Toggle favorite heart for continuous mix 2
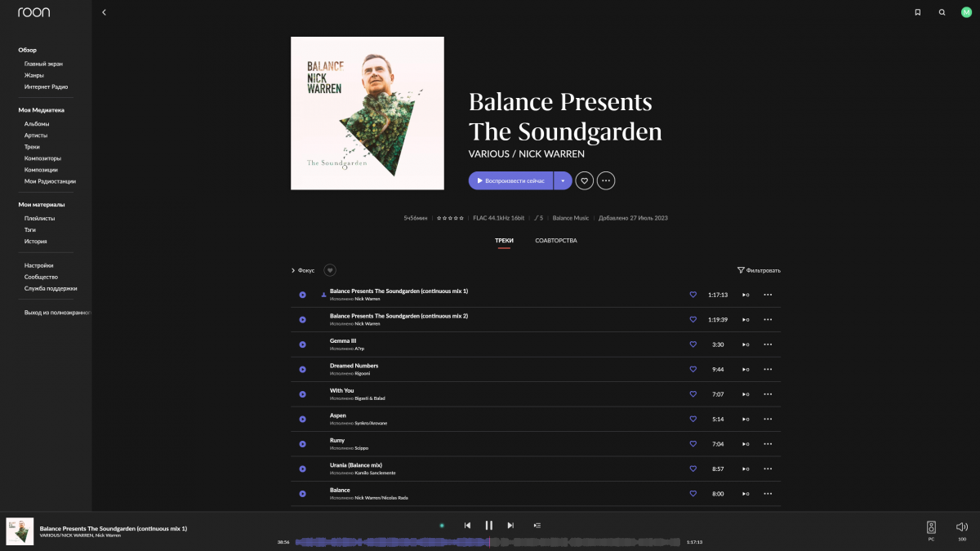This screenshot has width=980, height=551. coord(693,319)
